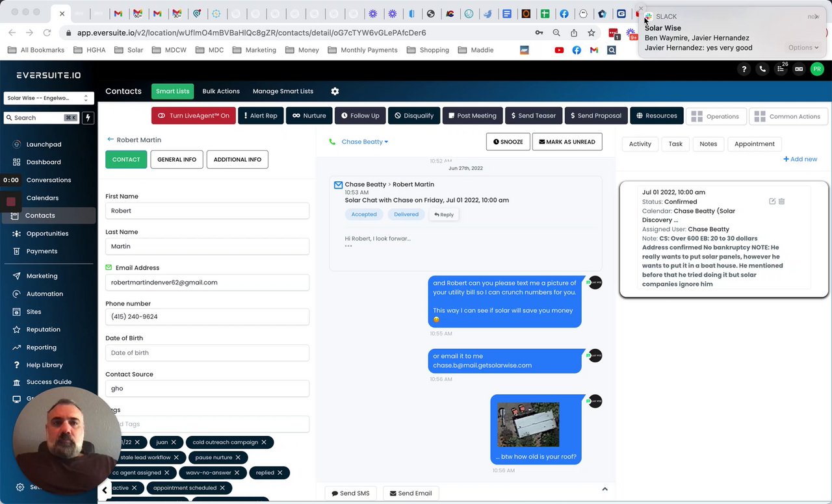Switch to General Info tab
The width and height of the screenshot is (832, 504).
tap(177, 160)
